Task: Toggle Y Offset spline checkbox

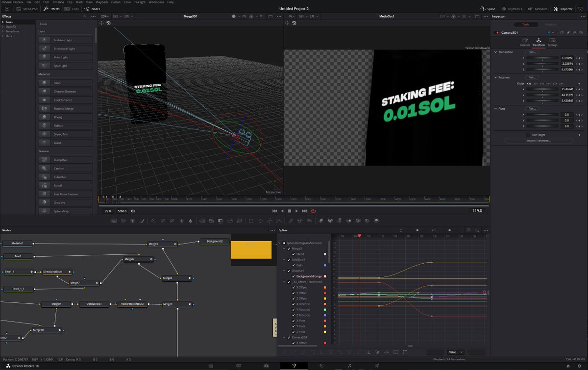Action: 293,293
